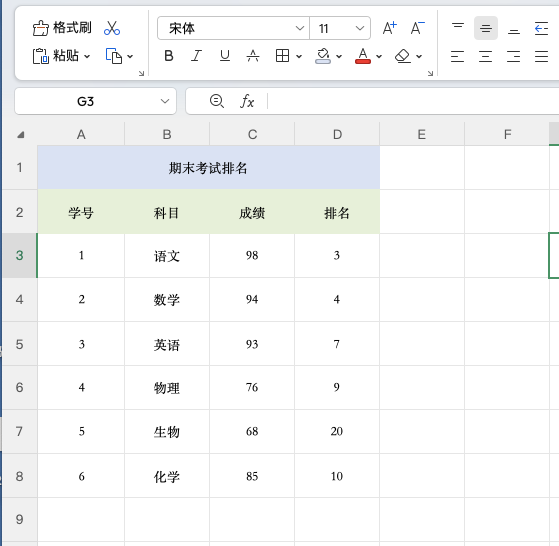
Task: Toggle Underline formatting
Action: 225,56
